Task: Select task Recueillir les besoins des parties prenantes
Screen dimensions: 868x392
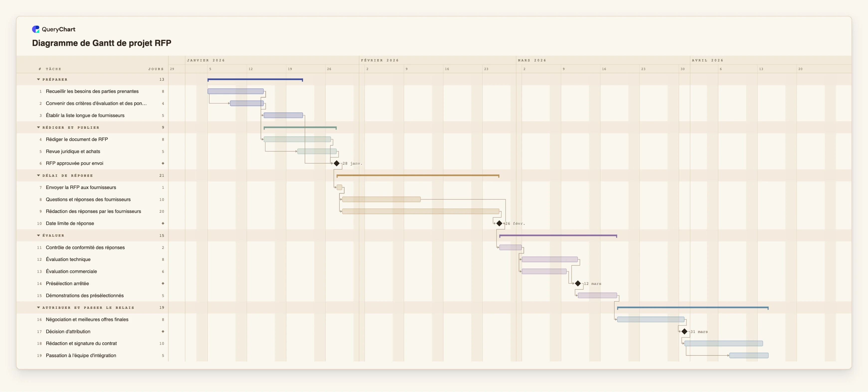Action: click(92, 91)
